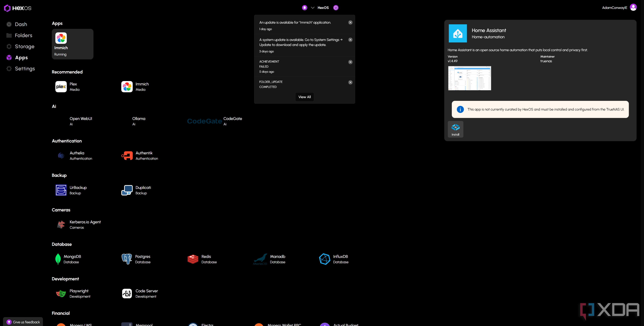Click the notification bell icon

304,8
